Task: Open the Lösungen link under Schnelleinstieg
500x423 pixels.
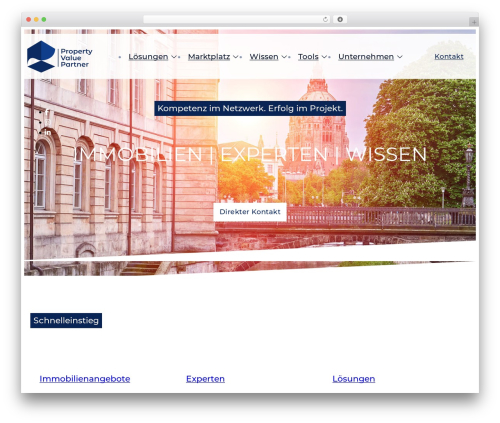Action: [354, 379]
